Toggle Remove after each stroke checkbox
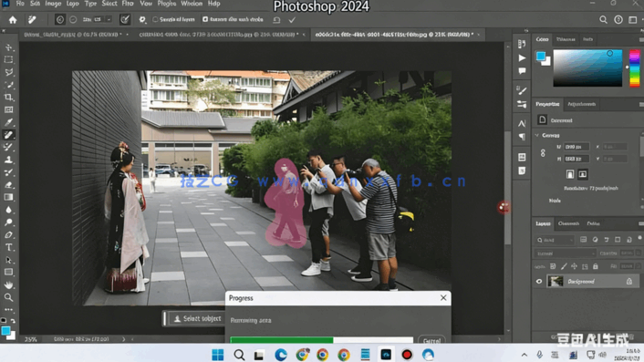The image size is (644, 362). (x=205, y=19)
